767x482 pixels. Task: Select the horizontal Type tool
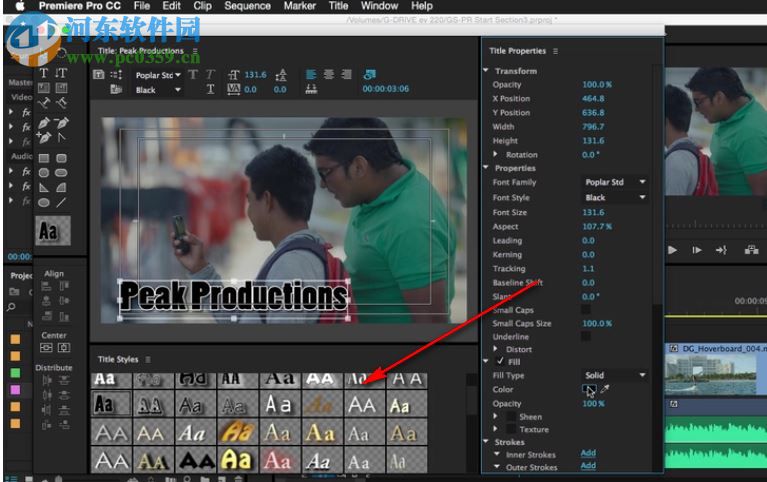(44, 73)
